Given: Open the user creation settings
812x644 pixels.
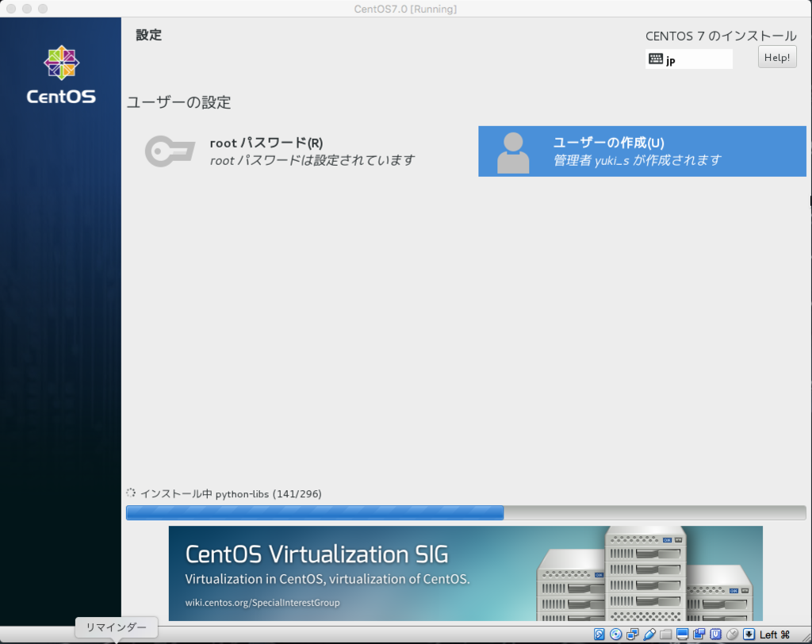Looking at the screenshot, I should click(x=642, y=151).
